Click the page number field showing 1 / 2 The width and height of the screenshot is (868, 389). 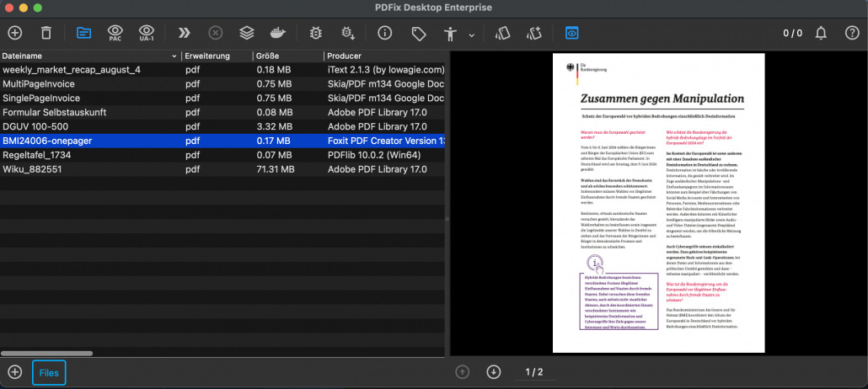pyautogui.click(x=534, y=372)
